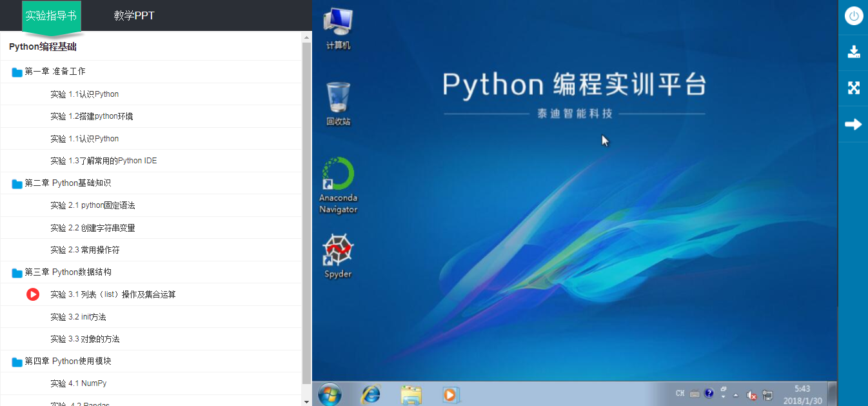
Task: Click the course list vertical scrollbar thumb
Action: coord(307,213)
